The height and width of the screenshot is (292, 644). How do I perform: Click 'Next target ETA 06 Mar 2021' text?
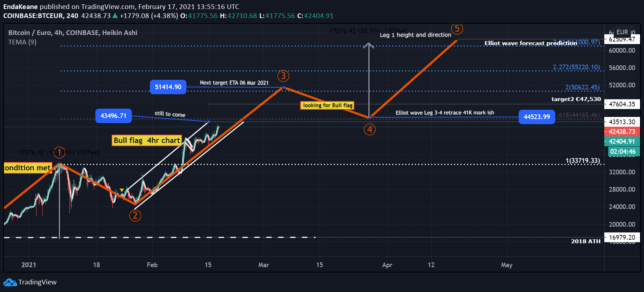(234, 83)
